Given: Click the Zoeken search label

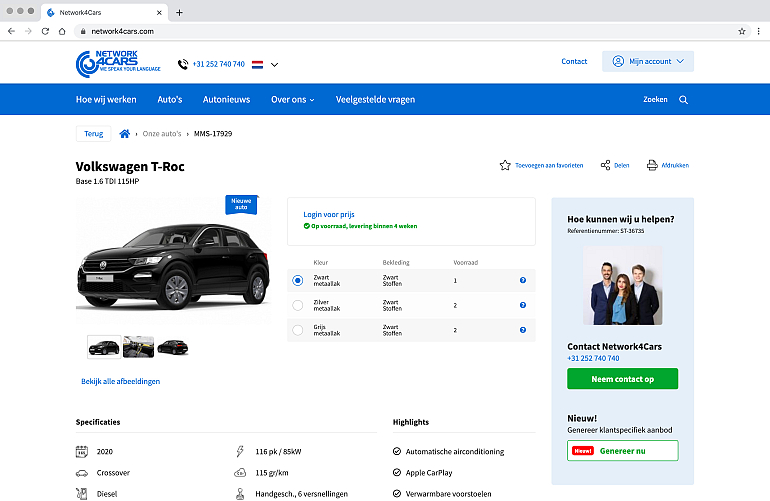Looking at the screenshot, I should coord(655,99).
